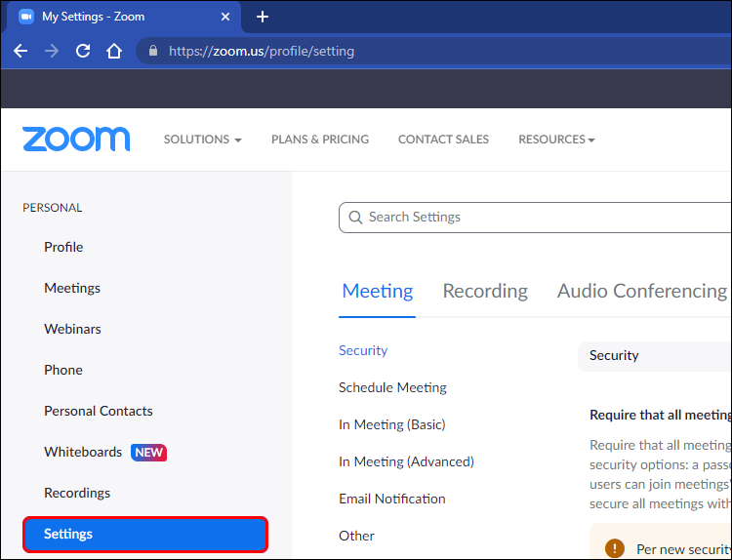Click the Search Settings field

pos(537,218)
